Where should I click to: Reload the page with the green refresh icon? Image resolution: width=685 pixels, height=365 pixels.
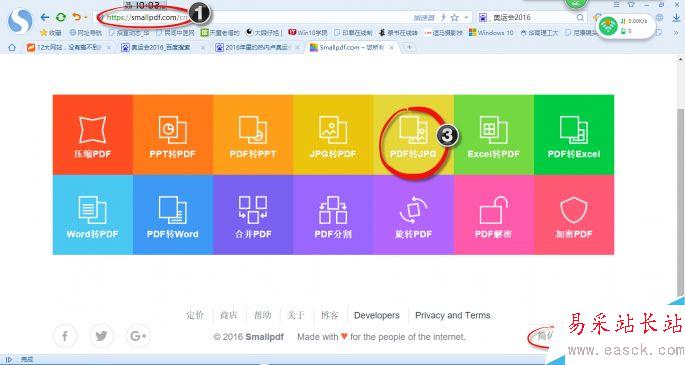[x=61, y=17]
